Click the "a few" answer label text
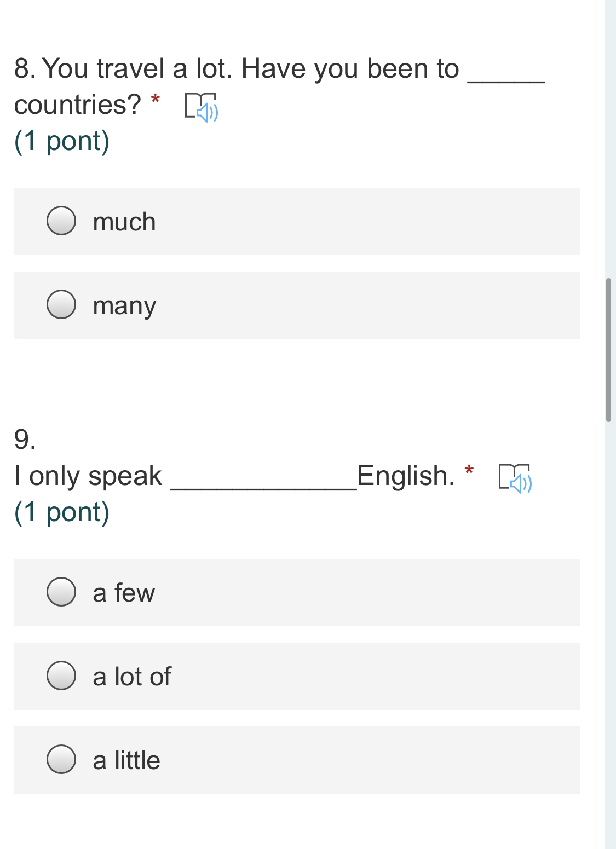This screenshot has height=849, width=616. point(124,593)
